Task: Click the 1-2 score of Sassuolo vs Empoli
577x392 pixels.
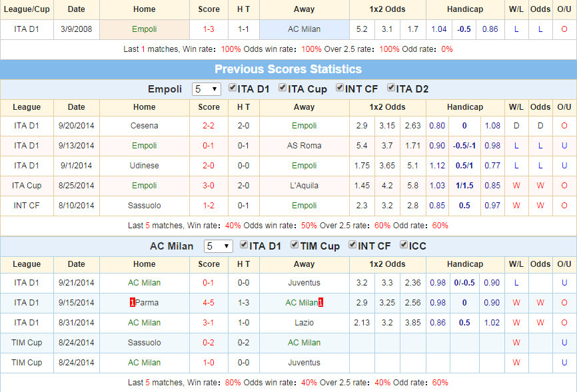Action: pyautogui.click(x=209, y=205)
